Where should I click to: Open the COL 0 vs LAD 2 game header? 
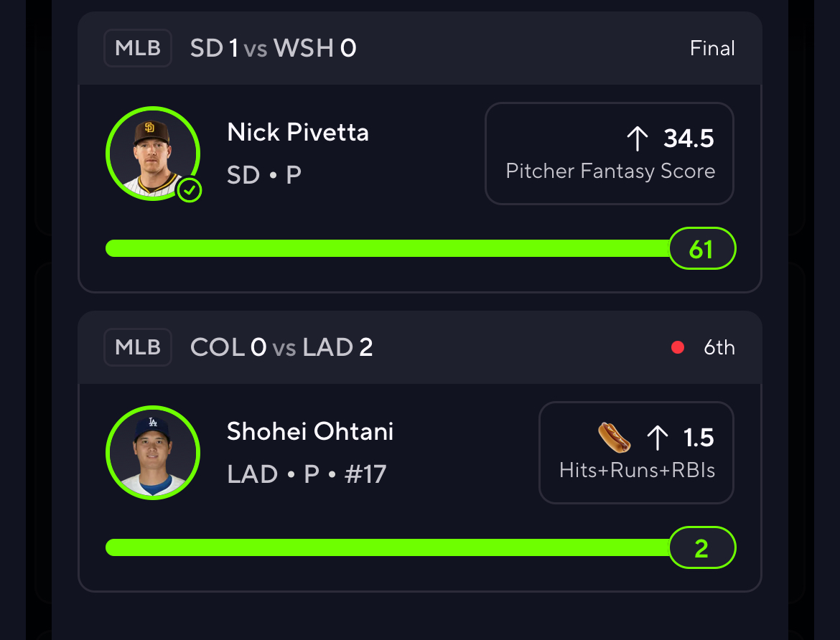tap(420, 347)
